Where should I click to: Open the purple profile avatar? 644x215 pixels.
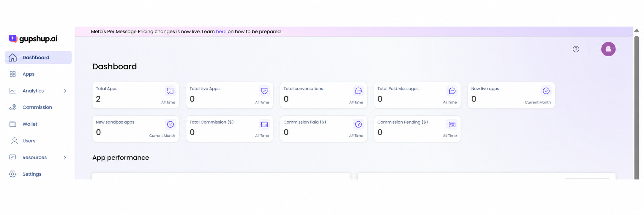(x=608, y=49)
